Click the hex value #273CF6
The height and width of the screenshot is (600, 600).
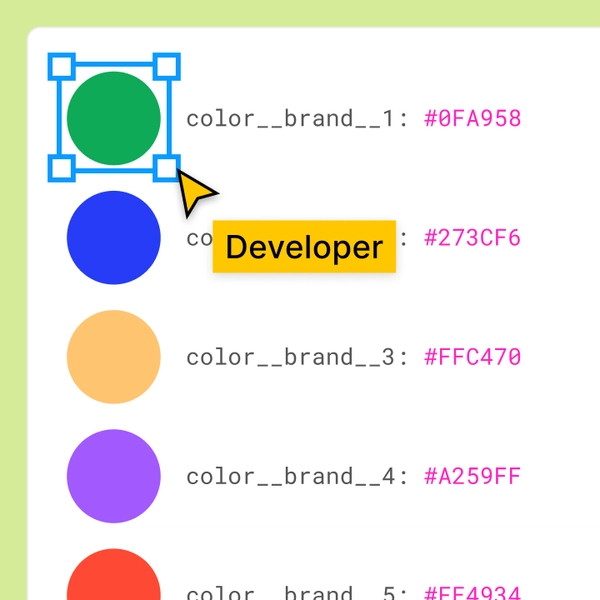473,238
